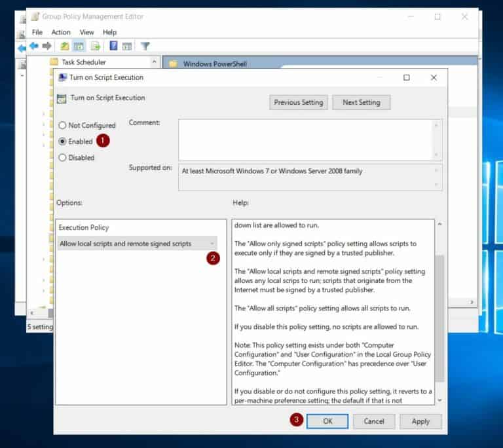The width and height of the screenshot is (503, 448).
Task: Select the Enabled radio button
Action: click(x=62, y=141)
